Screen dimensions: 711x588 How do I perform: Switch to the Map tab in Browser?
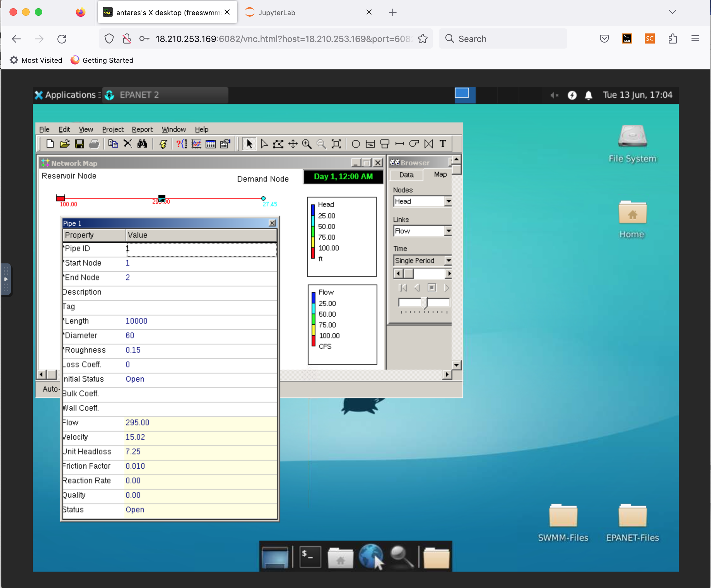(x=440, y=174)
